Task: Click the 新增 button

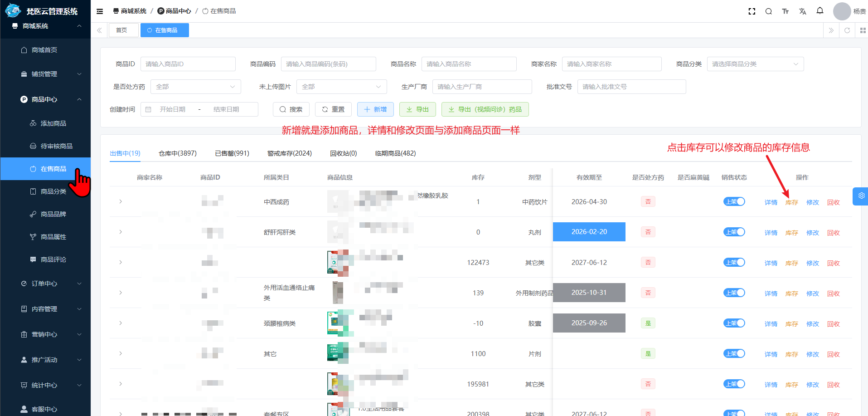Action: tap(375, 109)
